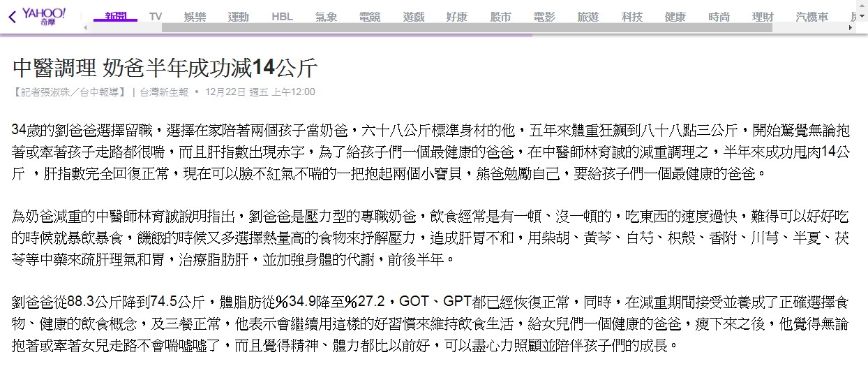
Task: Open the 健康 health tab
Action: click(675, 17)
